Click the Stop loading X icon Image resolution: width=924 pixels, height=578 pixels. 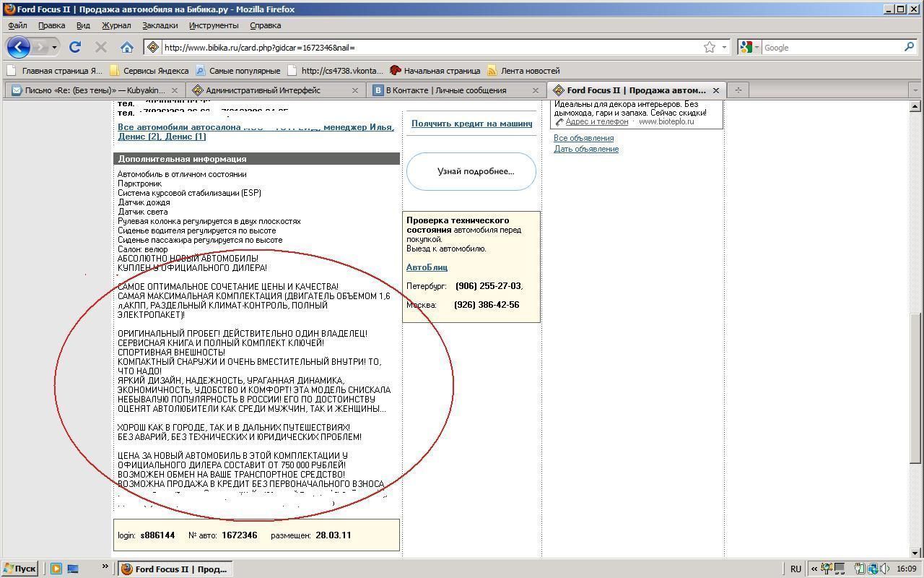tap(101, 48)
